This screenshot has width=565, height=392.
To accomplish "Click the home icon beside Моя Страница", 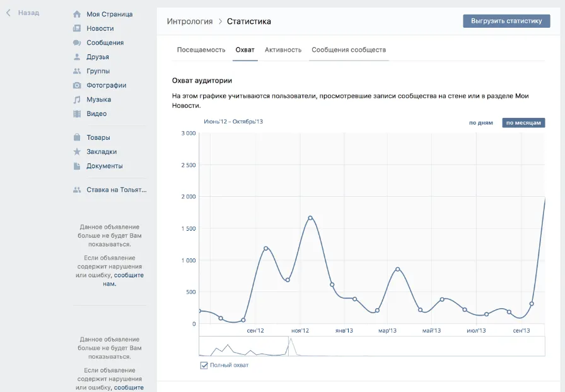I will point(77,14).
